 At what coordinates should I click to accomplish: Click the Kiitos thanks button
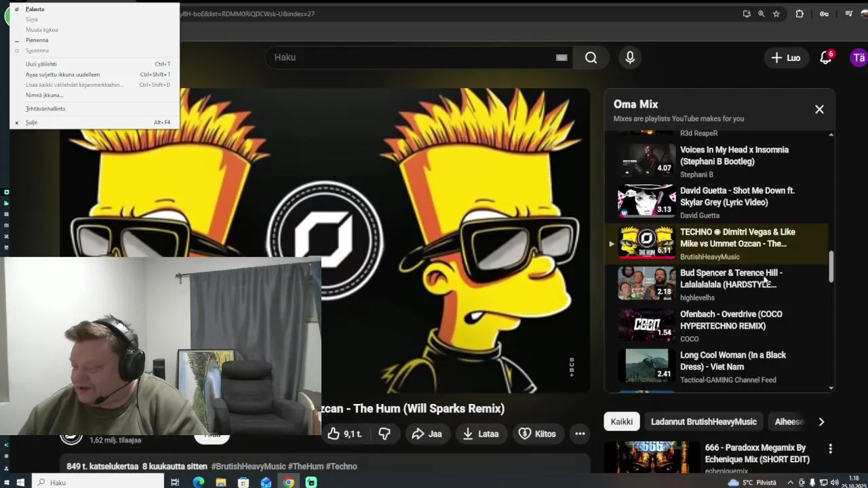(x=537, y=434)
